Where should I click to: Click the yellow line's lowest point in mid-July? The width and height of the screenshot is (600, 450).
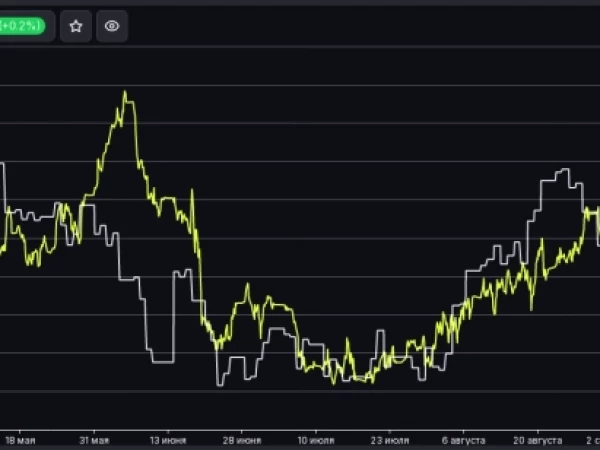[333, 382]
